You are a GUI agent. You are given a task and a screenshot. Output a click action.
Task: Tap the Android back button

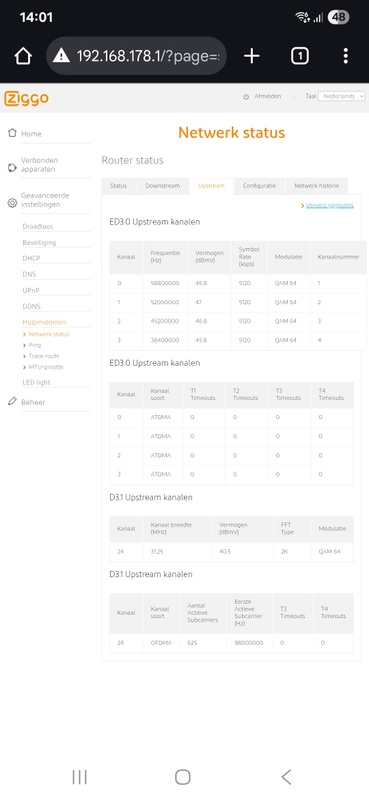[286, 777]
